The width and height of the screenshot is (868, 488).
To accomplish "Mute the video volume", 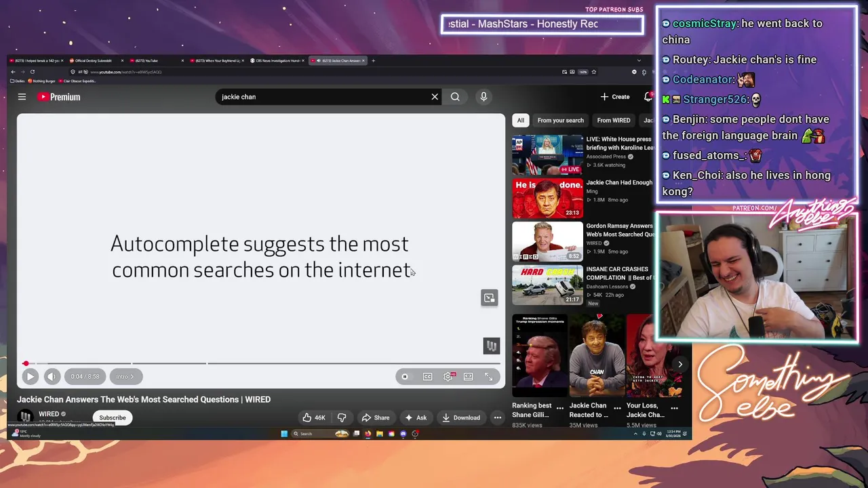I will click(x=52, y=376).
